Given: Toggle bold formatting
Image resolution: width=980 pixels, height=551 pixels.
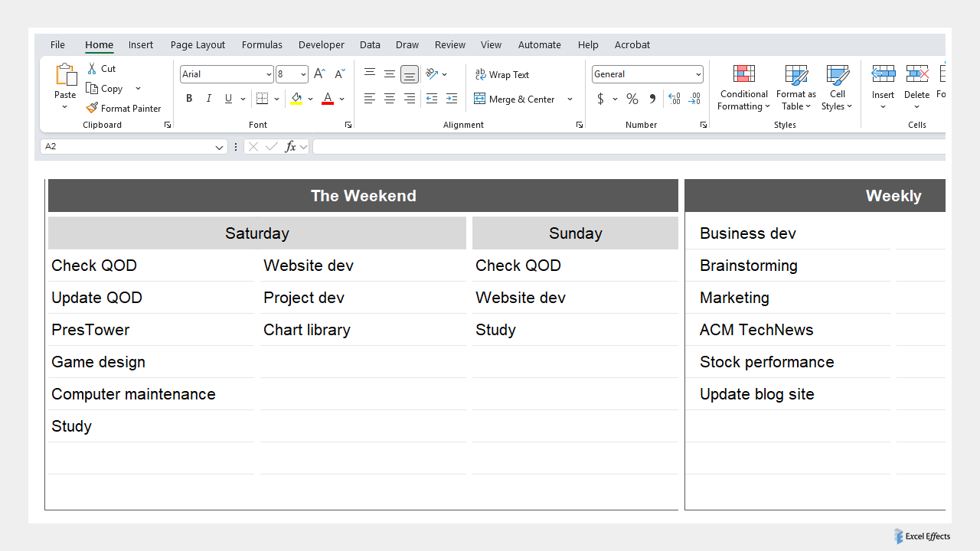Looking at the screenshot, I should [x=189, y=99].
